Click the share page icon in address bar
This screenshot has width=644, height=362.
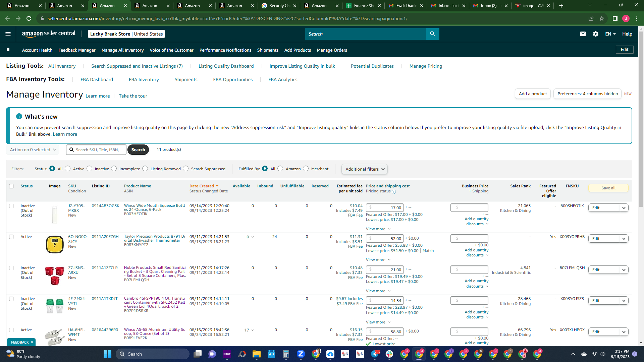[x=591, y=18]
